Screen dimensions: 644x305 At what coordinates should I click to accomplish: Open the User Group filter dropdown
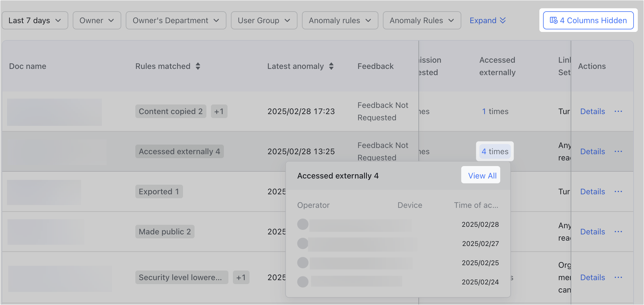(x=264, y=20)
